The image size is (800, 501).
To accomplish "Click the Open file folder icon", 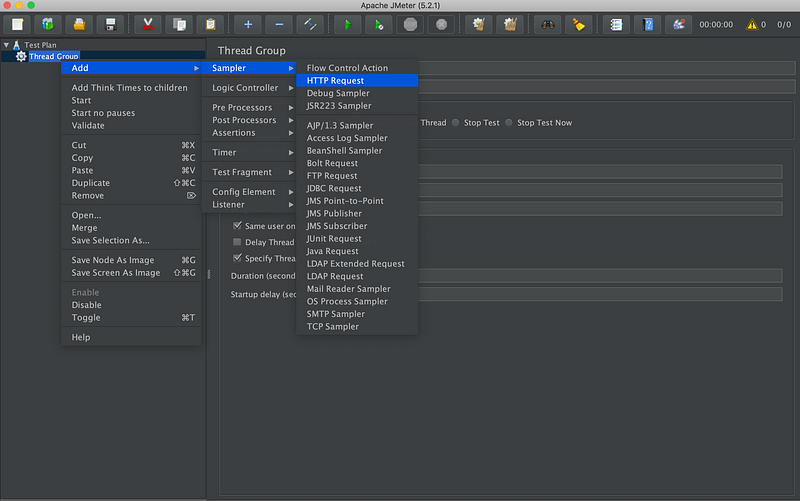I will (x=79, y=24).
